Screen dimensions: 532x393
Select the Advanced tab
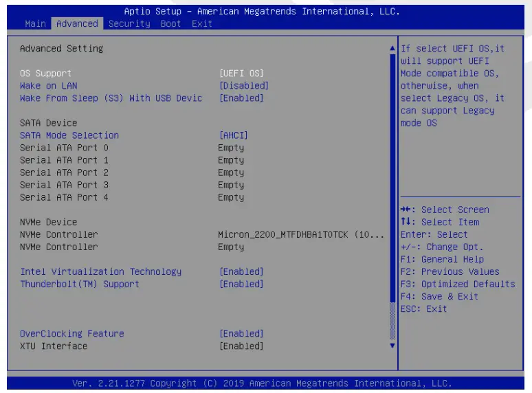77,23
